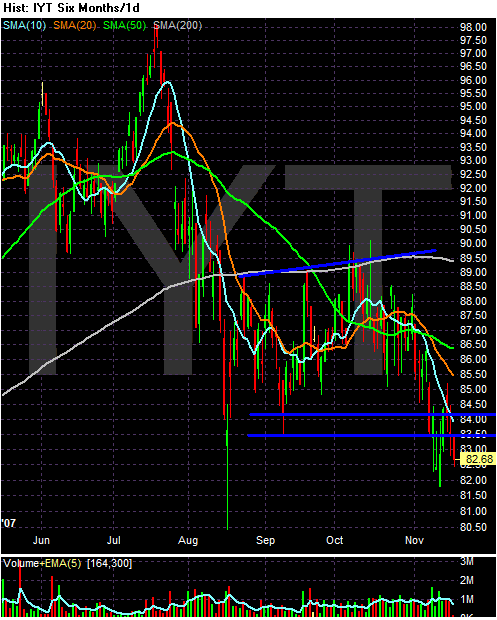Click the '07 year marker
The image size is (497, 620).
click(x=9, y=523)
